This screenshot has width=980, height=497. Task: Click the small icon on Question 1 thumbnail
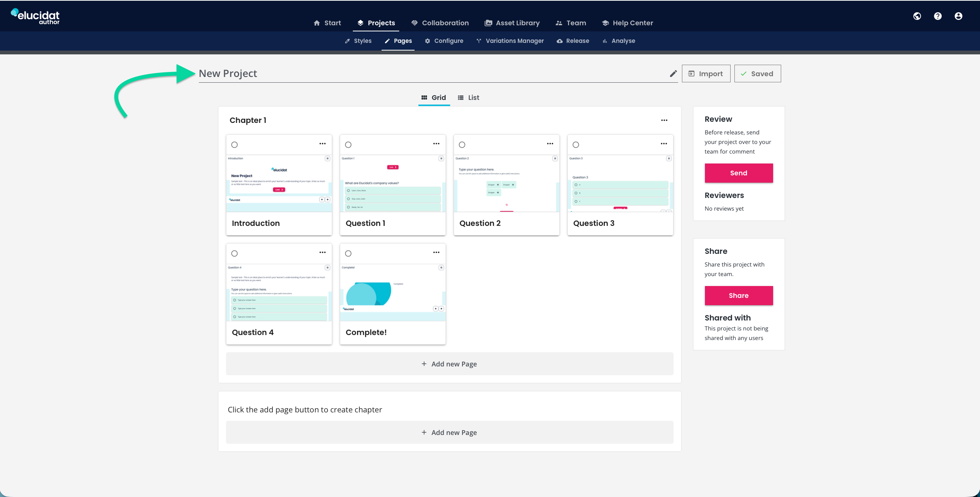[441, 159]
